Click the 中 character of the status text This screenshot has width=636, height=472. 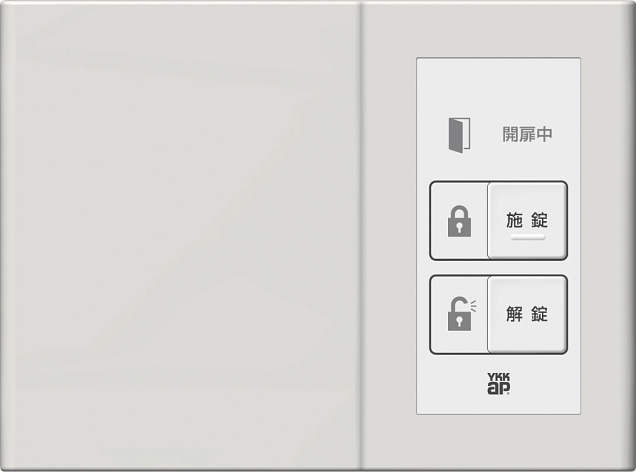(x=544, y=135)
